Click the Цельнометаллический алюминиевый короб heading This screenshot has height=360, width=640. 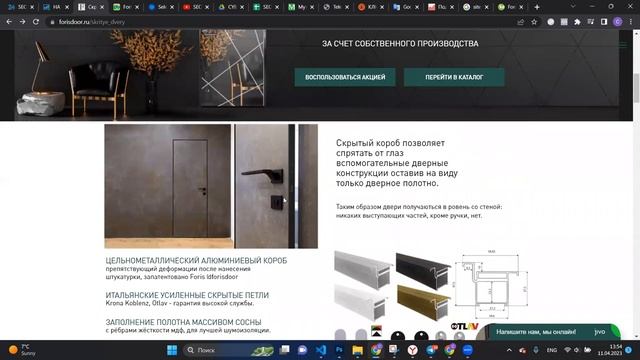click(196, 260)
